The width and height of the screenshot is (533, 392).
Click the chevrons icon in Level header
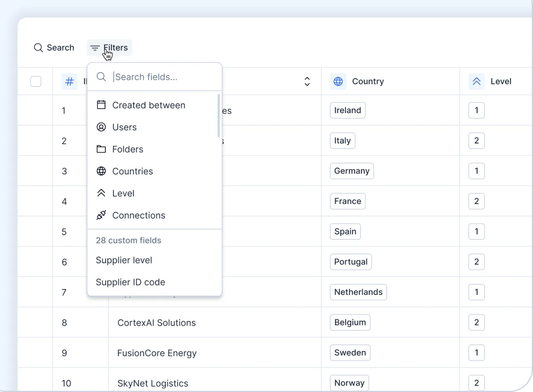click(x=476, y=82)
